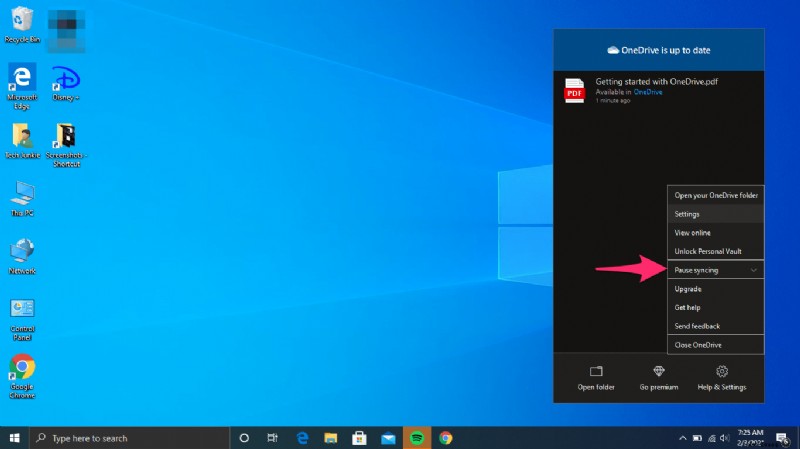
Task: Open Microsoft Store from the taskbar
Action: 359,438
